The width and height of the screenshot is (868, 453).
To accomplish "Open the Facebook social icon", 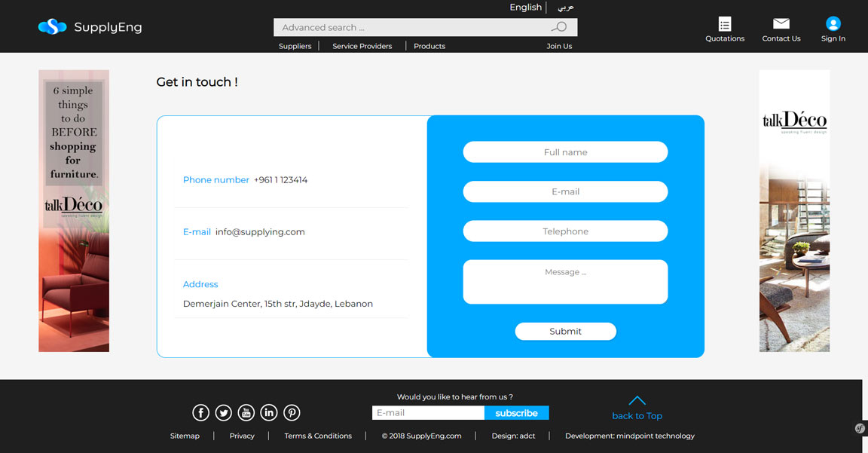I will (200, 412).
